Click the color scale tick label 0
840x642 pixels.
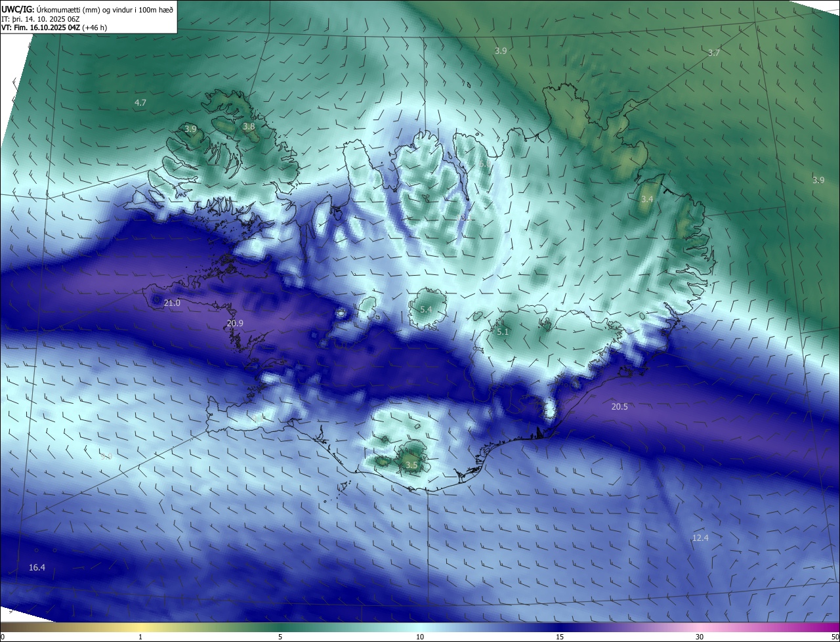3,637
